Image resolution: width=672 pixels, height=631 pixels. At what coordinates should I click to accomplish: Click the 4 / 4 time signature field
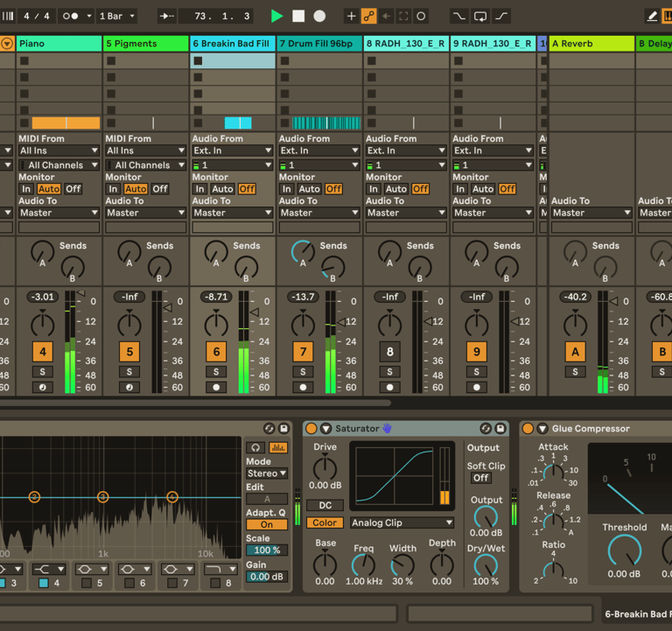pyautogui.click(x=37, y=17)
